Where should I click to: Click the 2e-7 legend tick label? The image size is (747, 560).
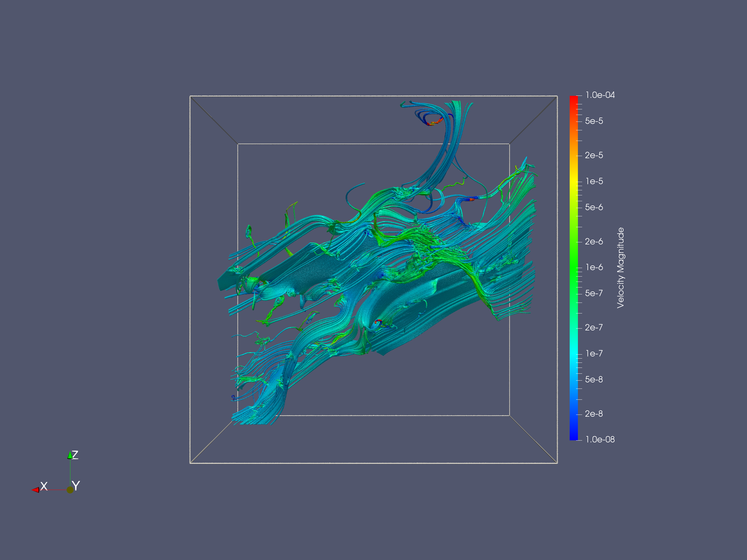tap(594, 328)
